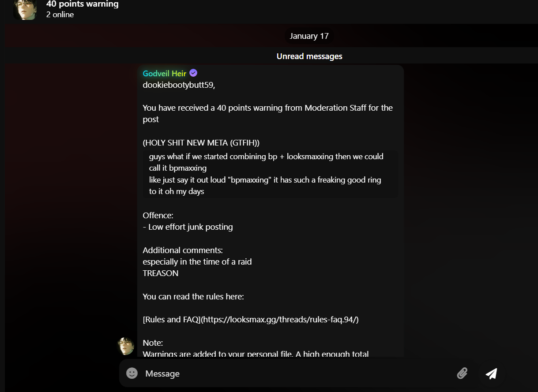Image resolution: width=538 pixels, height=392 pixels.
Task: Open the Rules and FAQ link
Action: click(250, 320)
